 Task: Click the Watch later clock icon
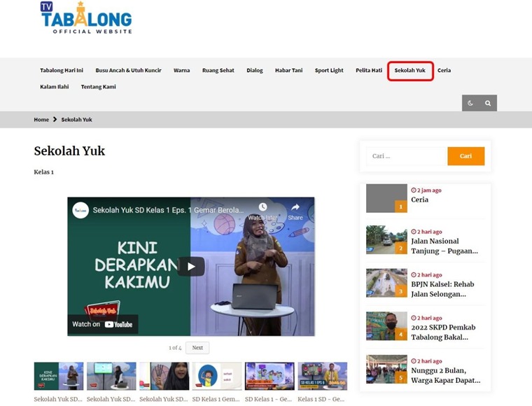click(262, 211)
